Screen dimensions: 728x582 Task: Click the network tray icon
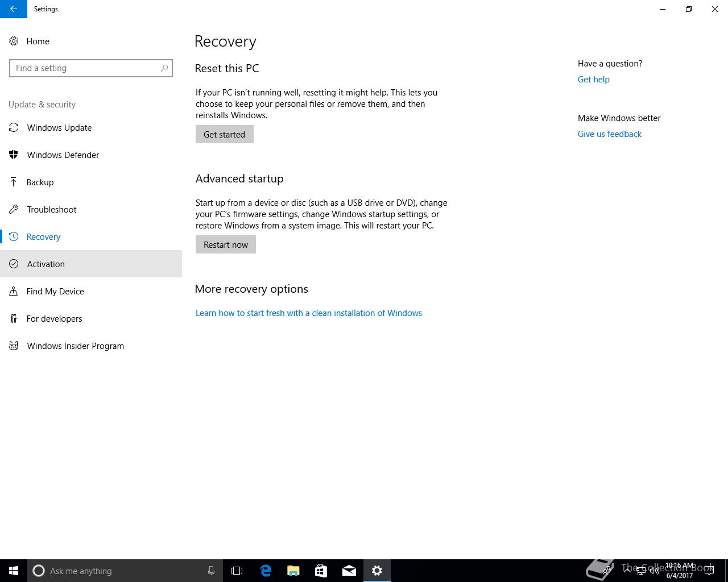point(641,571)
